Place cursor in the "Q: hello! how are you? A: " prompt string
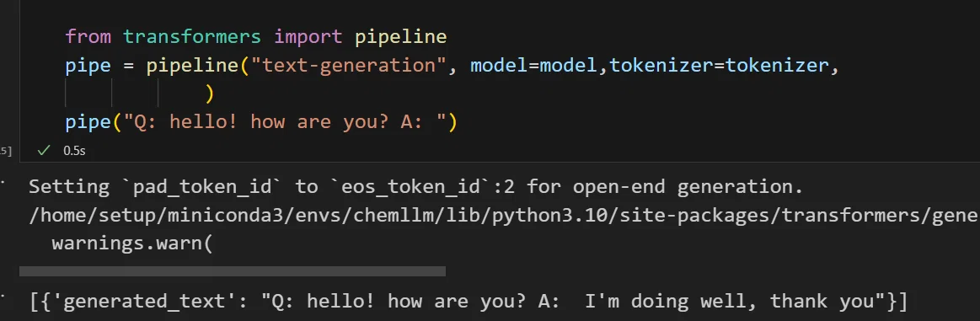 coord(286,121)
